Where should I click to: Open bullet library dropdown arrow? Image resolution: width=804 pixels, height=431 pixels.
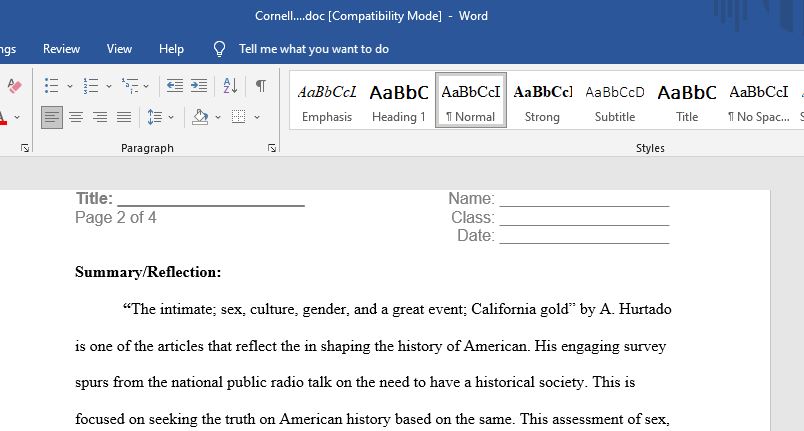[x=70, y=86]
